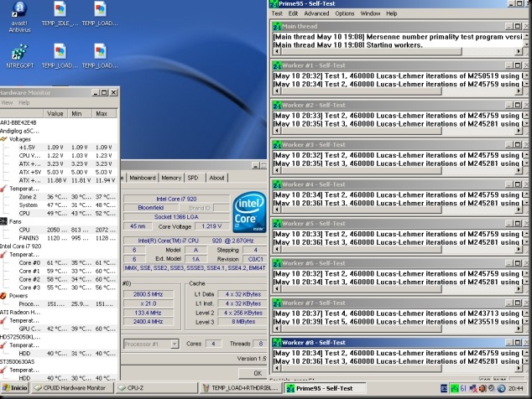Click the system tray clock showing 20:44
532x399 pixels.
pos(516,388)
